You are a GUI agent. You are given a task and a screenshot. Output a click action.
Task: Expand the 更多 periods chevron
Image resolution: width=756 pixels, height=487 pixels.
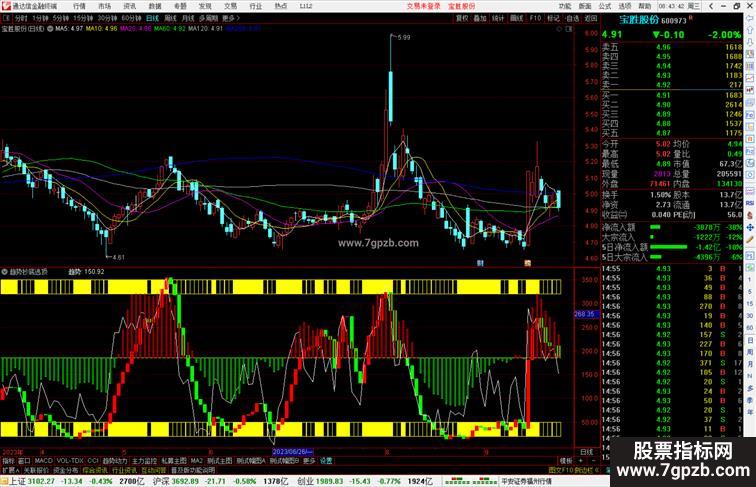pos(231,18)
